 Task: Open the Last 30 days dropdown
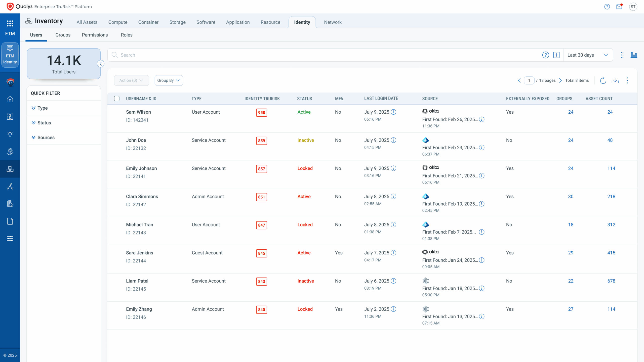[x=587, y=55]
